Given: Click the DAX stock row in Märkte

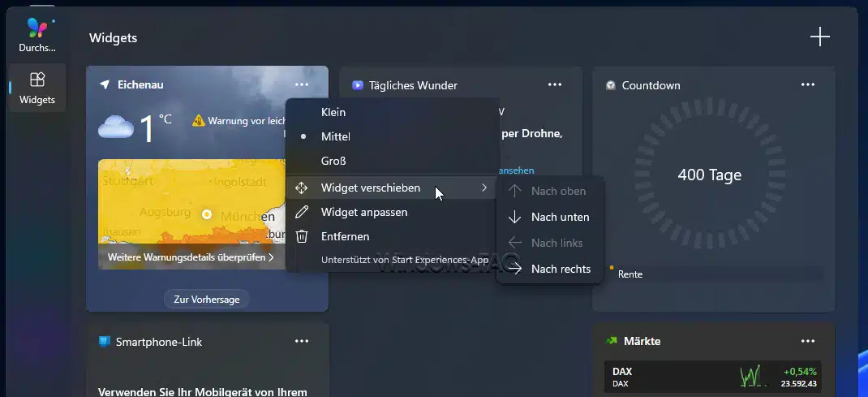Looking at the screenshot, I should tap(713, 377).
